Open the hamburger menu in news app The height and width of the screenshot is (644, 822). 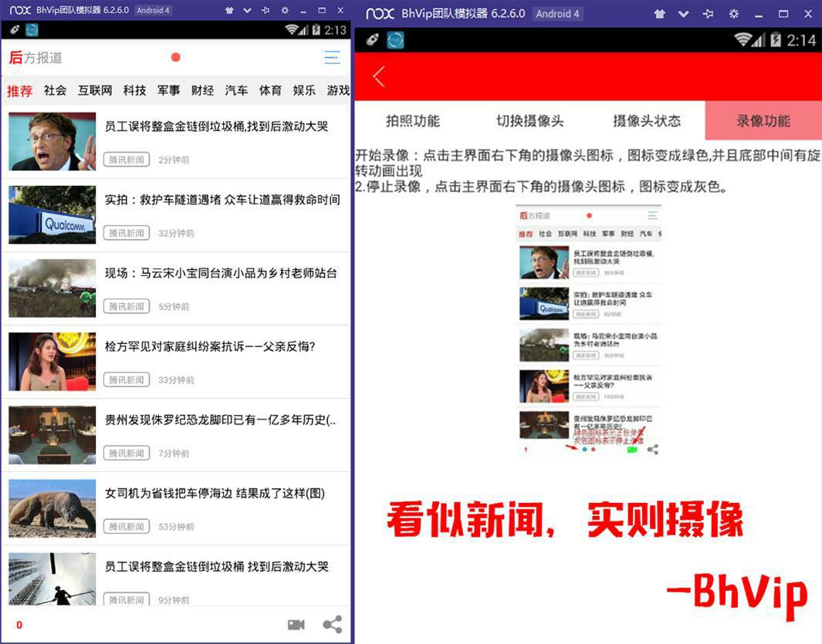(x=332, y=57)
